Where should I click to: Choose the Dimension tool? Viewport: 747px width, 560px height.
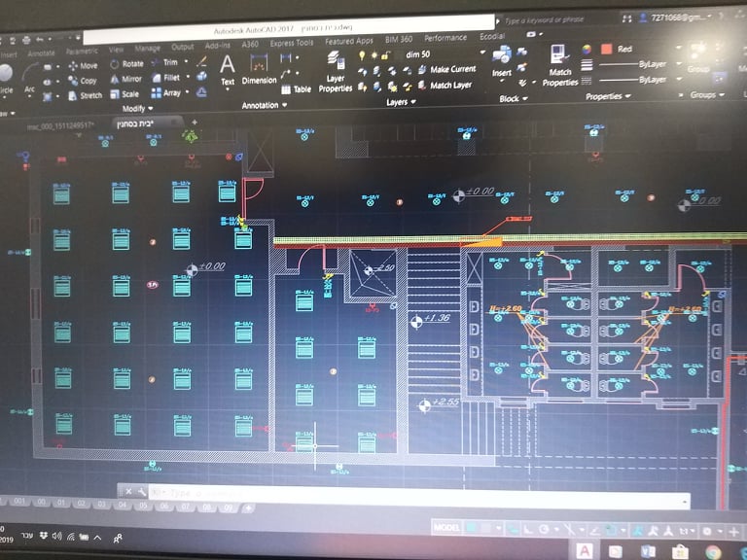pyautogui.click(x=259, y=69)
